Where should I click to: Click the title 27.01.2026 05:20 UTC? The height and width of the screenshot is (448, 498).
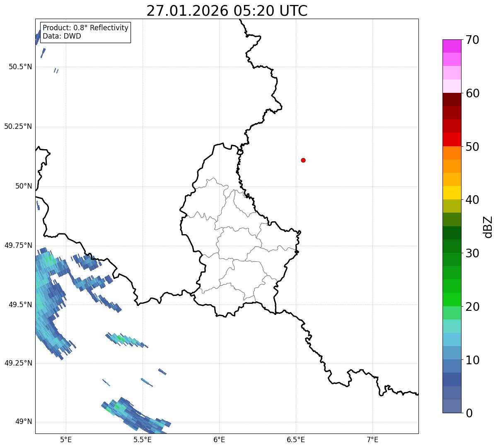[x=227, y=11]
